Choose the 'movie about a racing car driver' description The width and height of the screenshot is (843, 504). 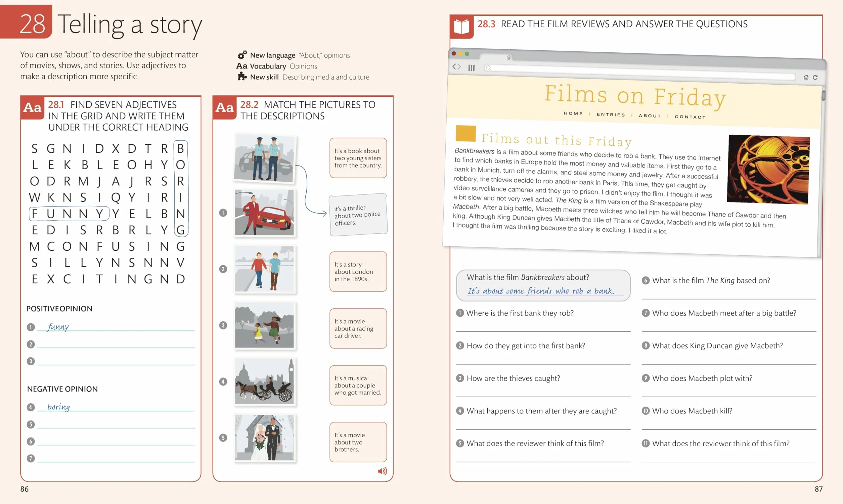click(x=358, y=328)
